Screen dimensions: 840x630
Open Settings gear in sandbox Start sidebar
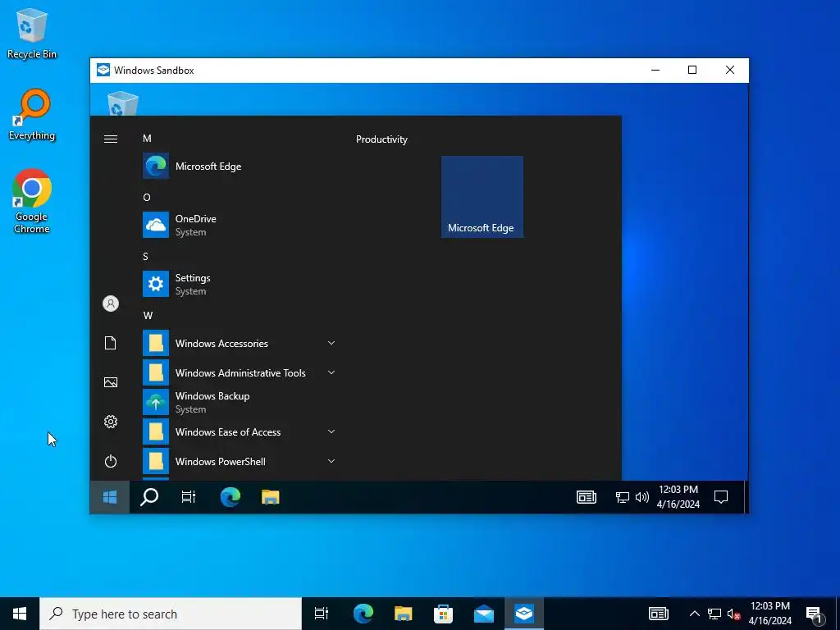coord(111,422)
